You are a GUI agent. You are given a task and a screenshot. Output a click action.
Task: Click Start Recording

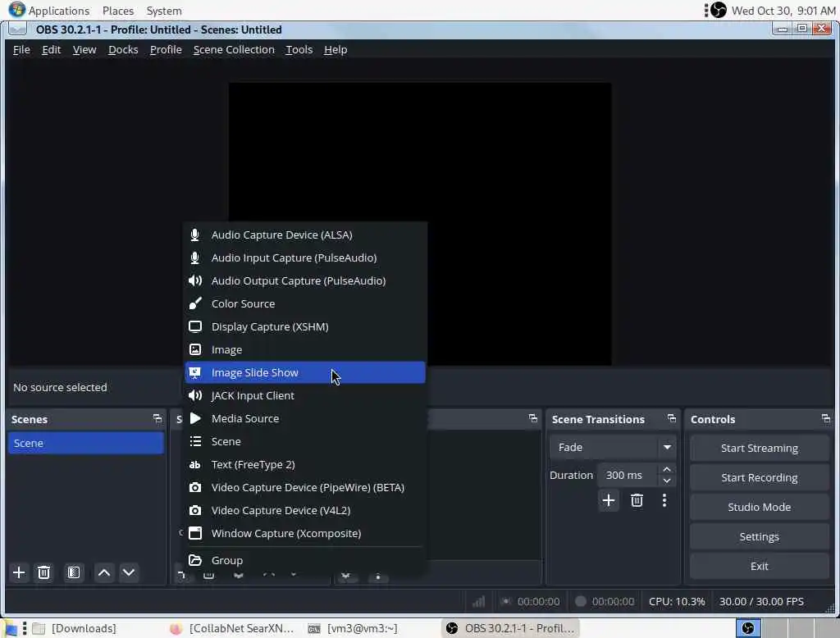click(x=759, y=478)
